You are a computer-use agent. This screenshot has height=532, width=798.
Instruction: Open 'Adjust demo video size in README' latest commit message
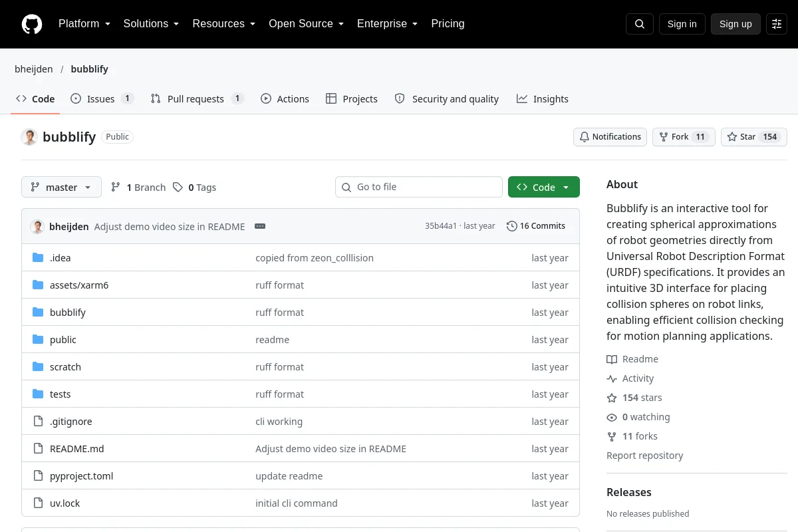pos(170,227)
